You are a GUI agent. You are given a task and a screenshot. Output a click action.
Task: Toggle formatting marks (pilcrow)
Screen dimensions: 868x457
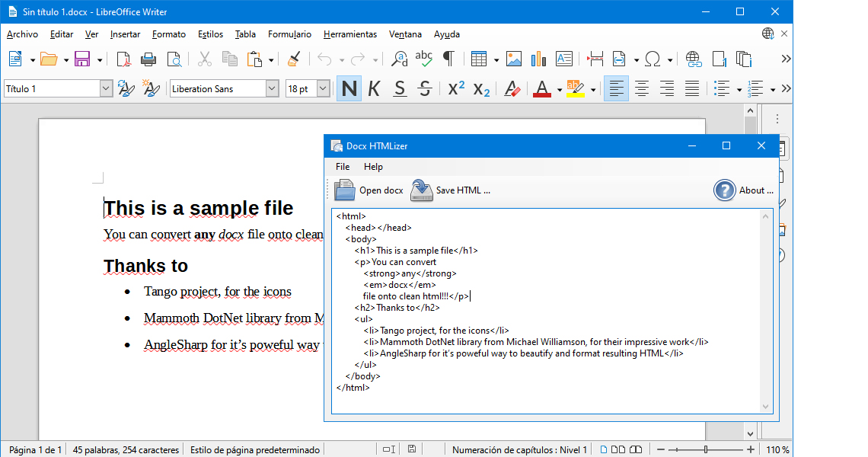449,59
